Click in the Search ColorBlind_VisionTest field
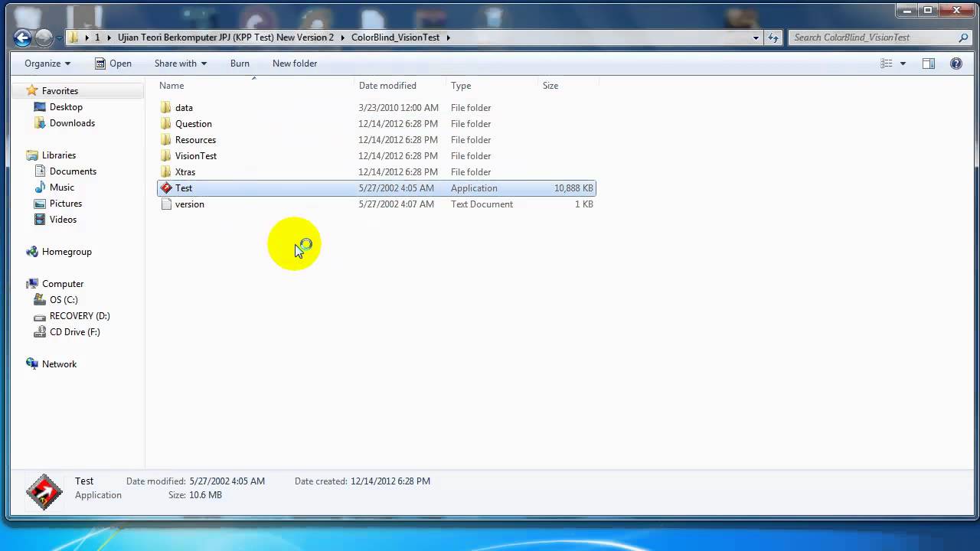Viewport: 980px width, 551px height. point(873,37)
